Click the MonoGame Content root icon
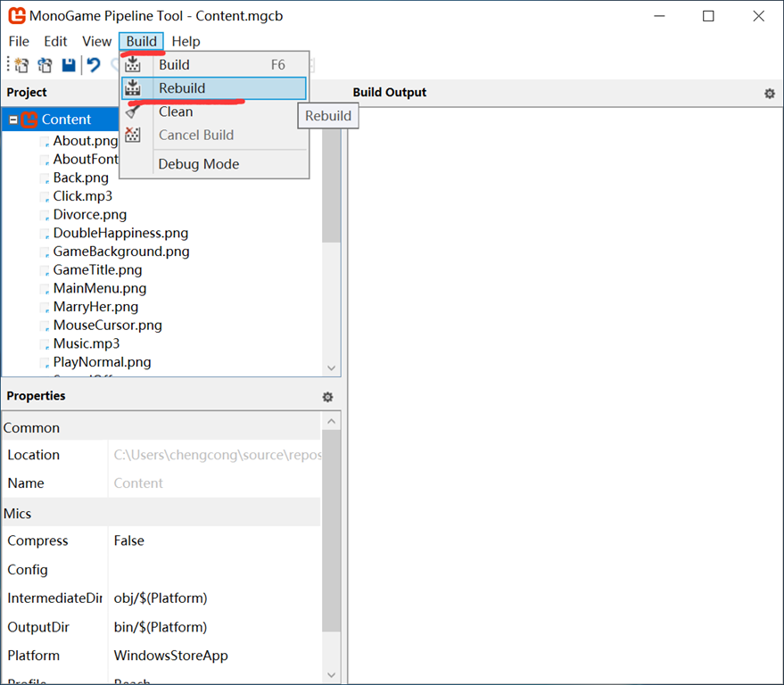 click(29, 120)
